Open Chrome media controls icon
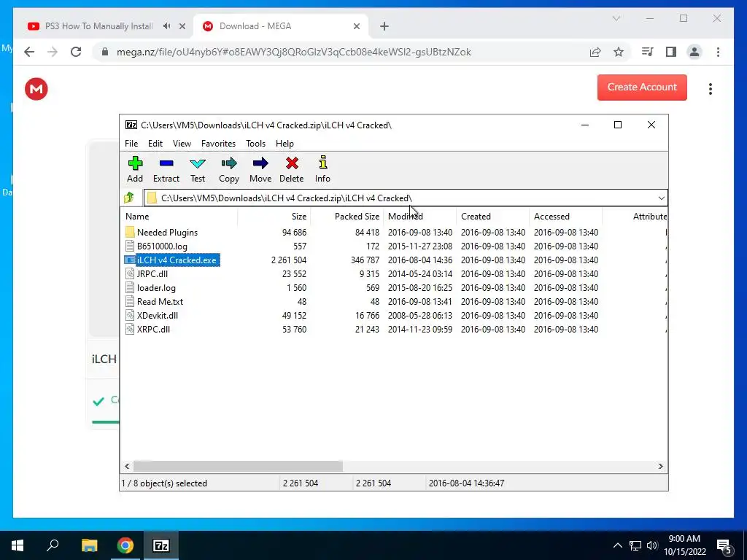 [x=647, y=52]
